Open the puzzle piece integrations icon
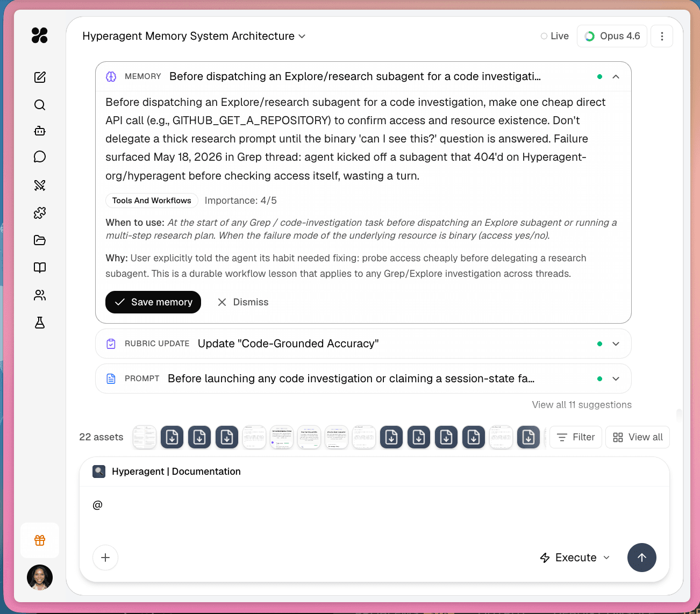Viewport: 700px width, 614px height. pyautogui.click(x=40, y=213)
